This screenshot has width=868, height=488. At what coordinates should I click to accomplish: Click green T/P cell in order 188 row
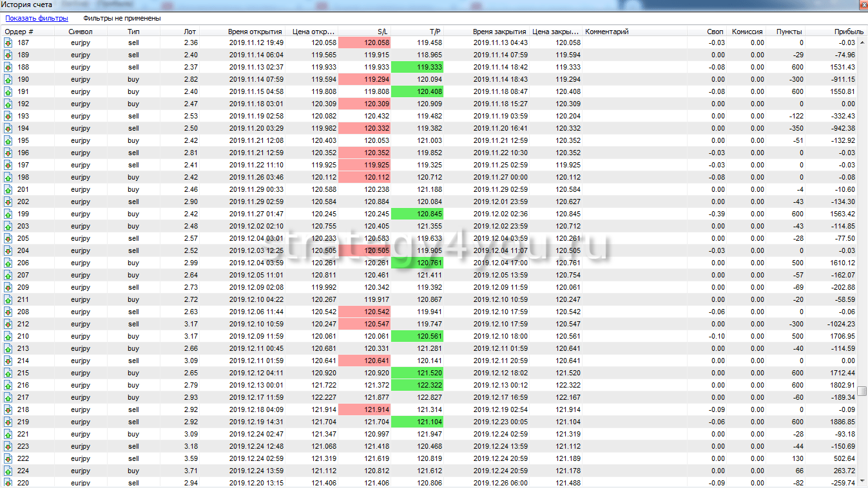point(416,67)
